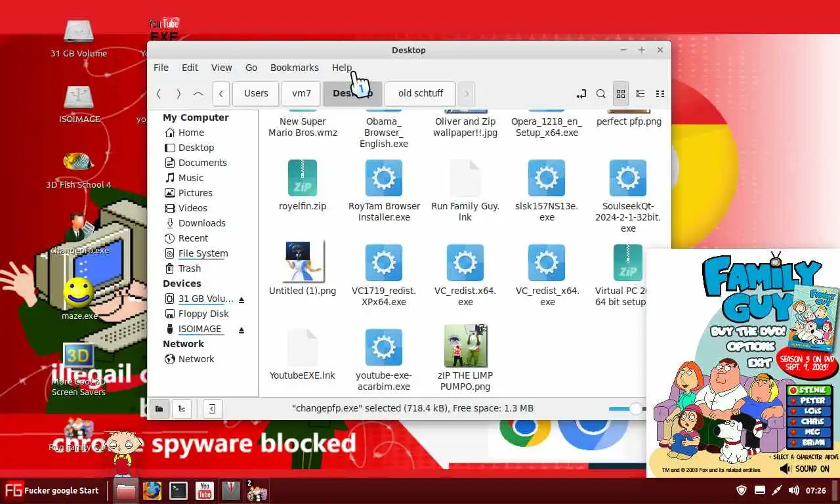The height and width of the screenshot is (504, 840).
Task: Open the File menu
Action: pos(161,68)
